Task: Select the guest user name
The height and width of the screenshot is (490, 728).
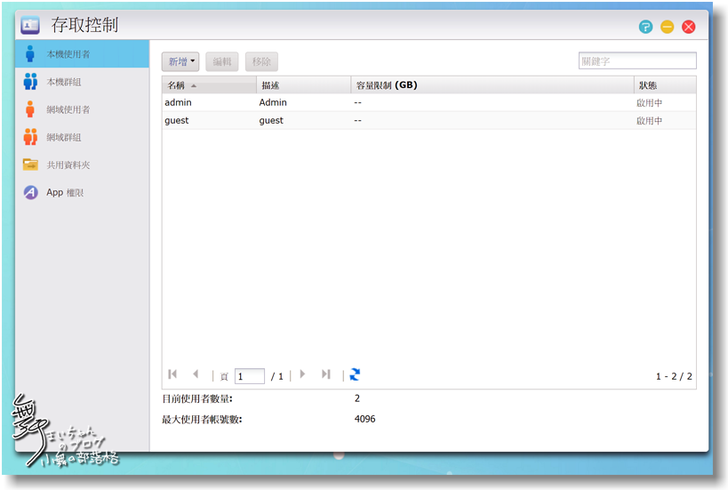Action: (x=176, y=120)
